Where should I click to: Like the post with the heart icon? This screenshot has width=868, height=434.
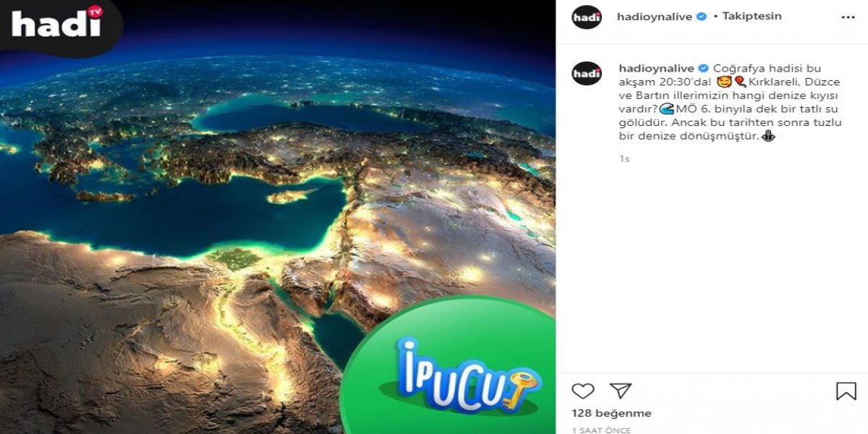pos(583,391)
